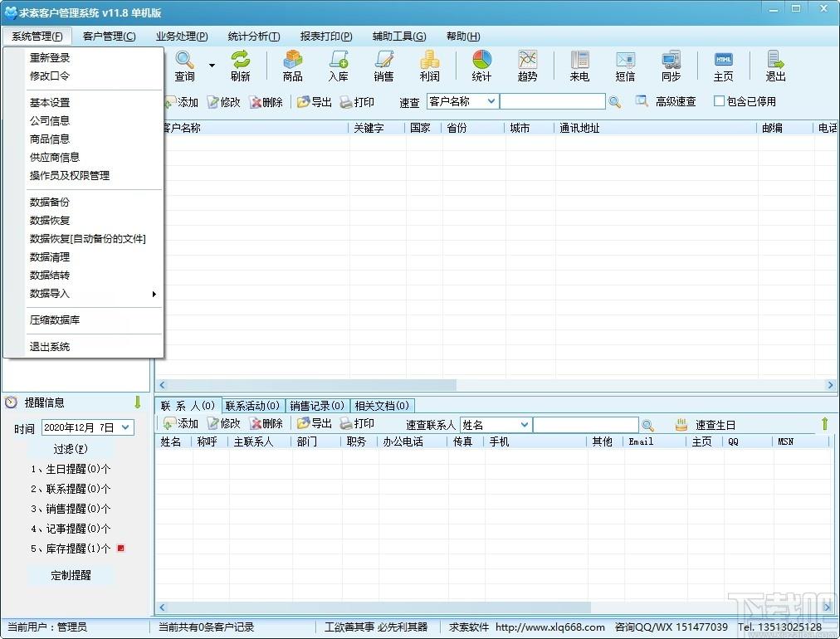Click the green up arrow in contacts toolbar
Image resolution: width=840 pixels, height=639 pixels.
point(825,424)
